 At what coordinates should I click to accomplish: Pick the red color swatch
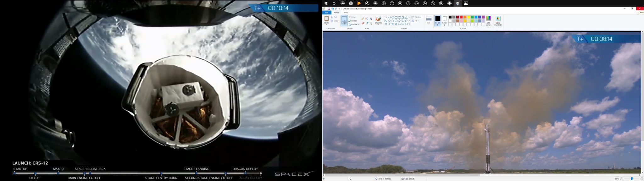[x=461, y=17]
